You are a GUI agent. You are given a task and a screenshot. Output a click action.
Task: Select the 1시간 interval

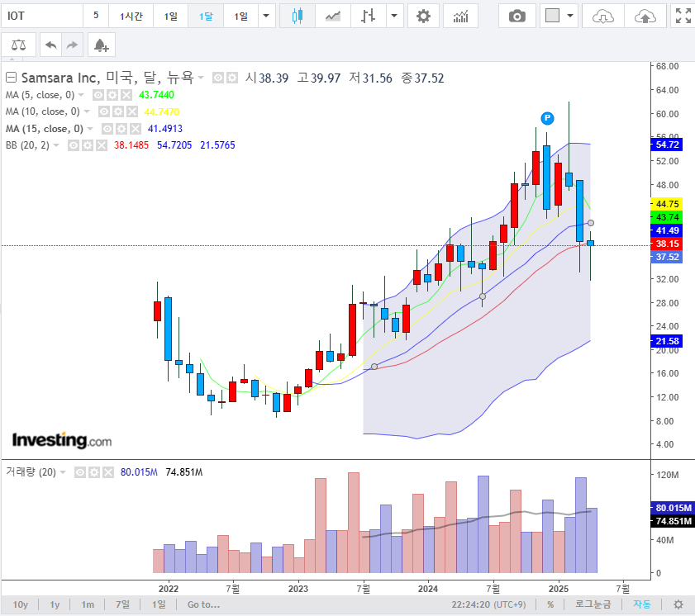(x=131, y=17)
